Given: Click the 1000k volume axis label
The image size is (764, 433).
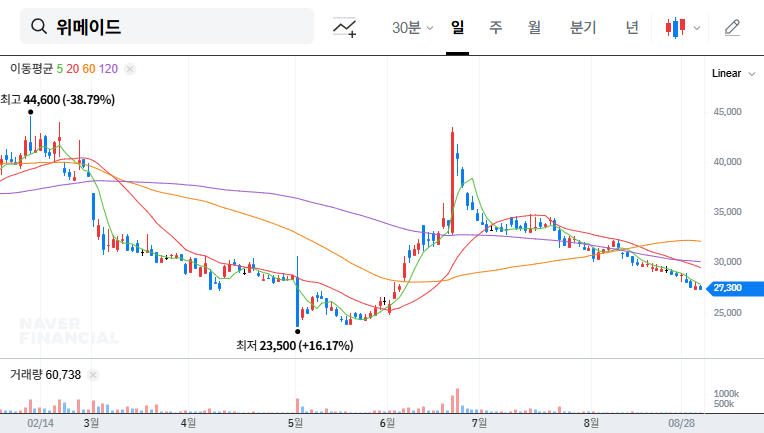Looking at the screenshot, I should [x=726, y=394].
